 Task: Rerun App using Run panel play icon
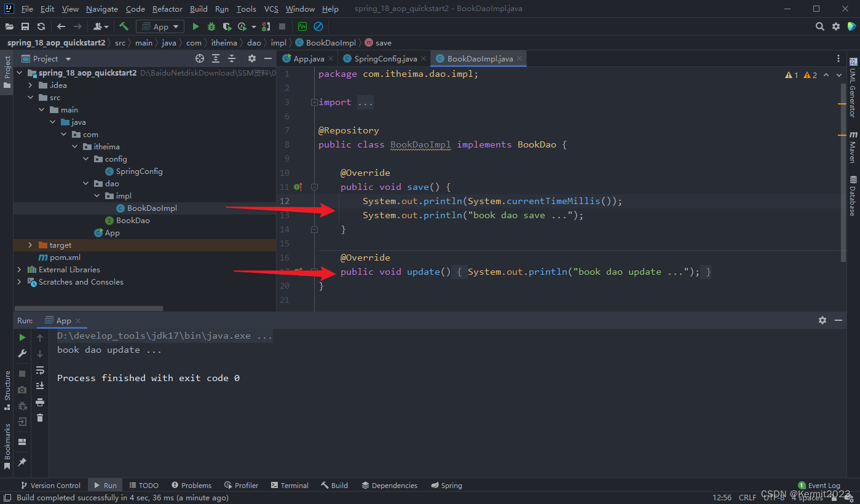click(x=22, y=337)
